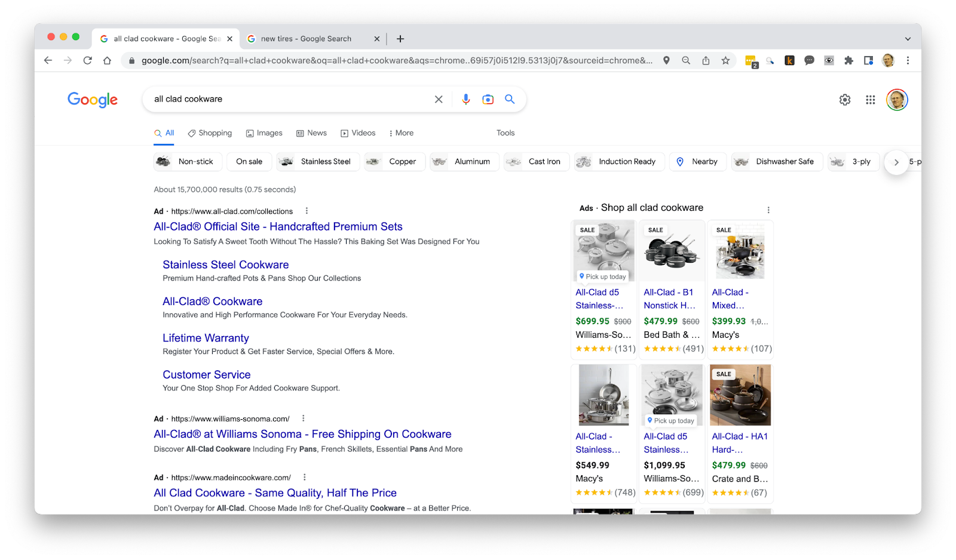This screenshot has height=560, width=956.
Task: Apply the Aluminum filter chip
Action: 464,162
